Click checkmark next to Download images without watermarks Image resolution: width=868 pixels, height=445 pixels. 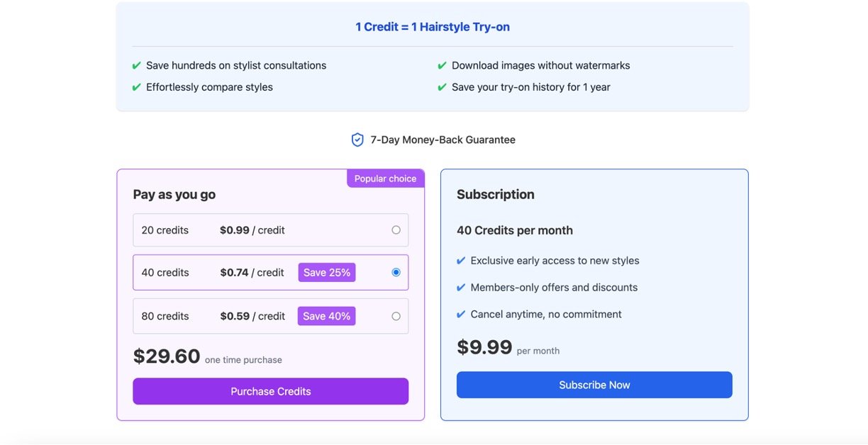pyautogui.click(x=442, y=66)
